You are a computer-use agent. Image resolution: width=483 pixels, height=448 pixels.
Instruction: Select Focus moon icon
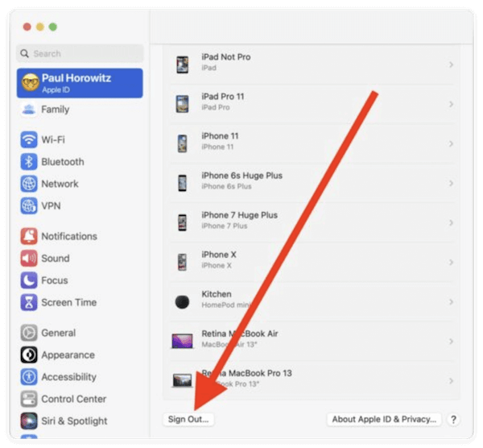click(x=29, y=280)
